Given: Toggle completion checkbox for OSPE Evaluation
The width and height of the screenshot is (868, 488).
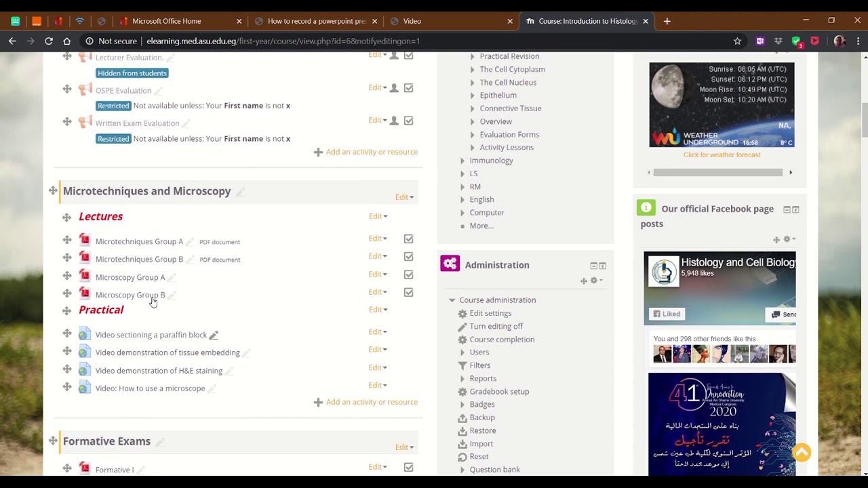Looking at the screenshot, I should point(408,87).
